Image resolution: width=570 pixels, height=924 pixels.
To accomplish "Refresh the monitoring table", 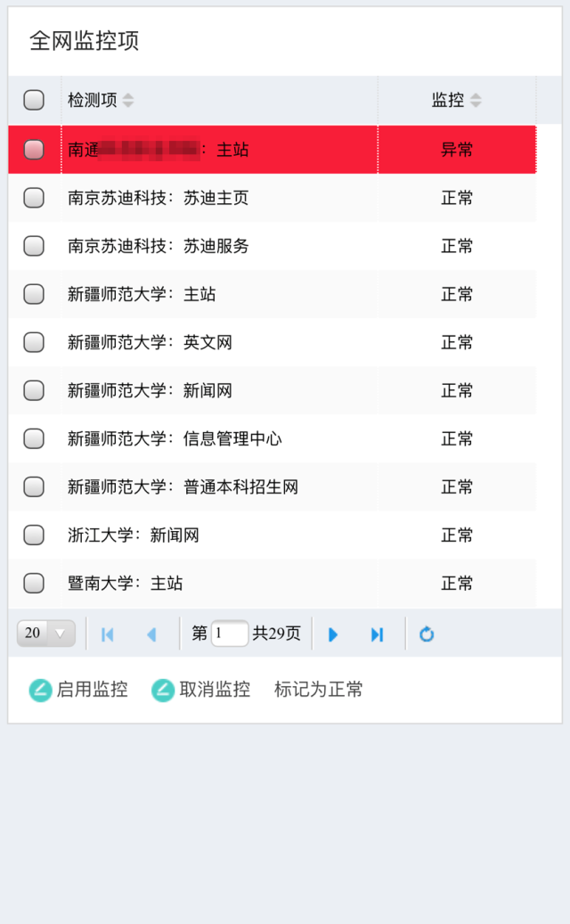I will pyautogui.click(x=427, y=634).
